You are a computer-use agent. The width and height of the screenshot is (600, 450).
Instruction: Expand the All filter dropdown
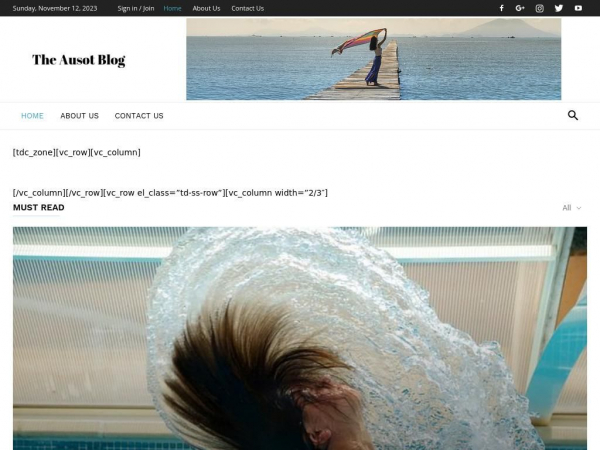pos(571,208)
